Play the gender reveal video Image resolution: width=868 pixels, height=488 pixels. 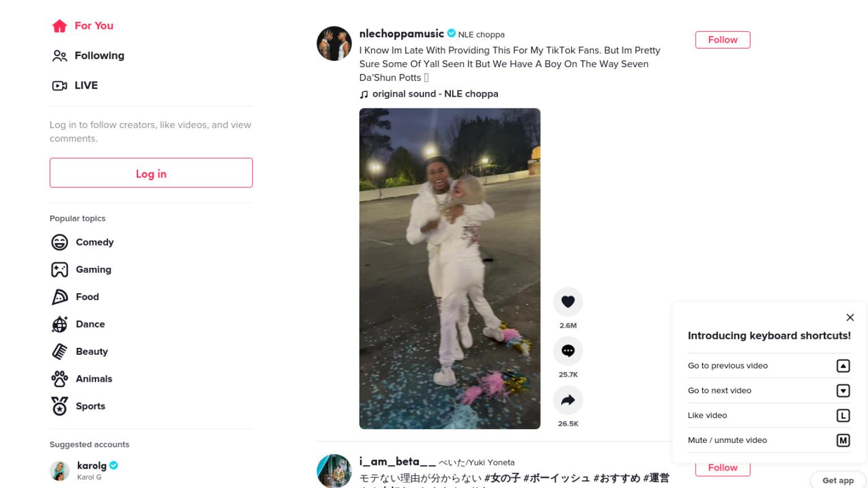pos(450,268)
